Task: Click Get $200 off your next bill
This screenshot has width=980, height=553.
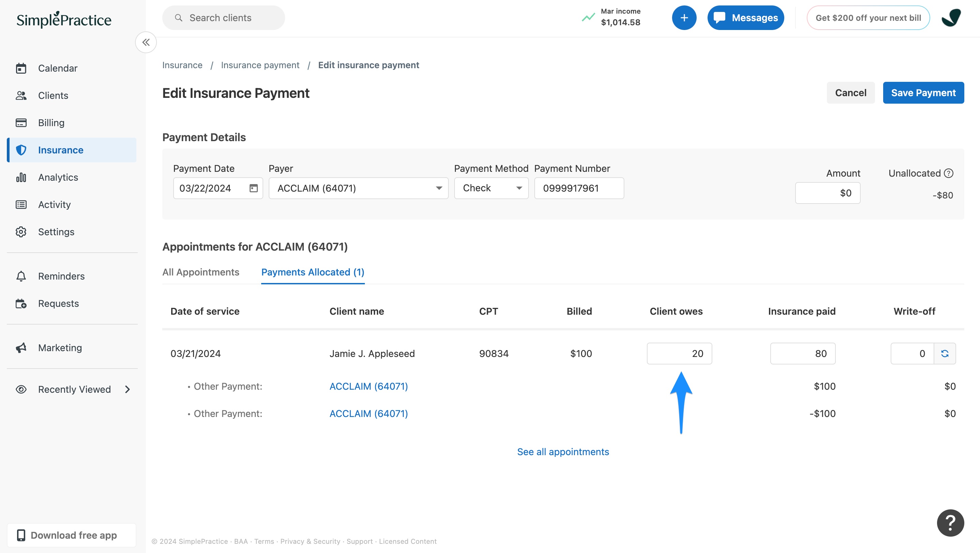Action: [868, 17]
